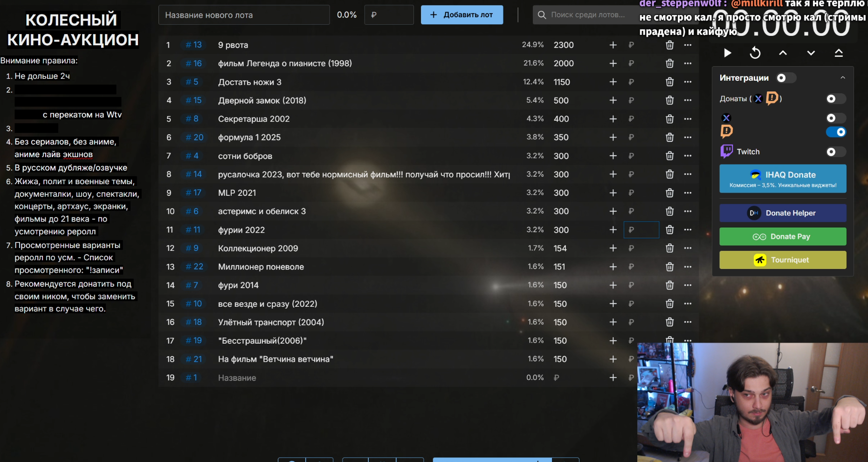Open more options for "Достать ножи 3"
This screenshot has height=462, width=868.
coord(688,82)
